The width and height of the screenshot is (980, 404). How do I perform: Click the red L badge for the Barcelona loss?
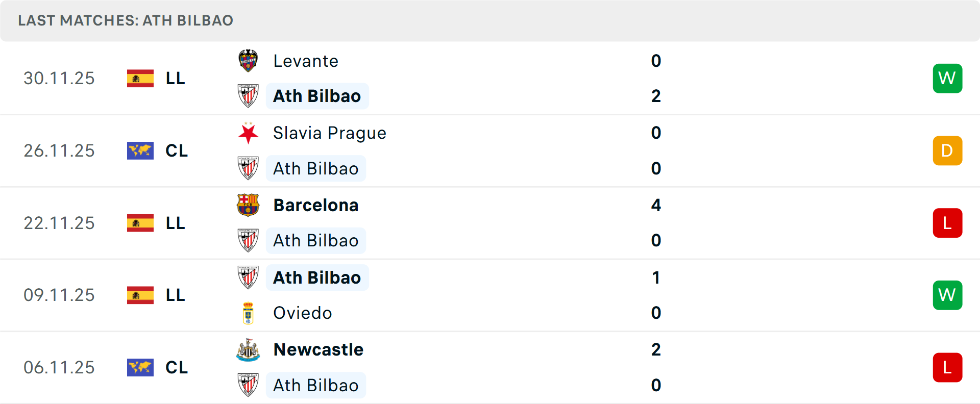[947, 223]
